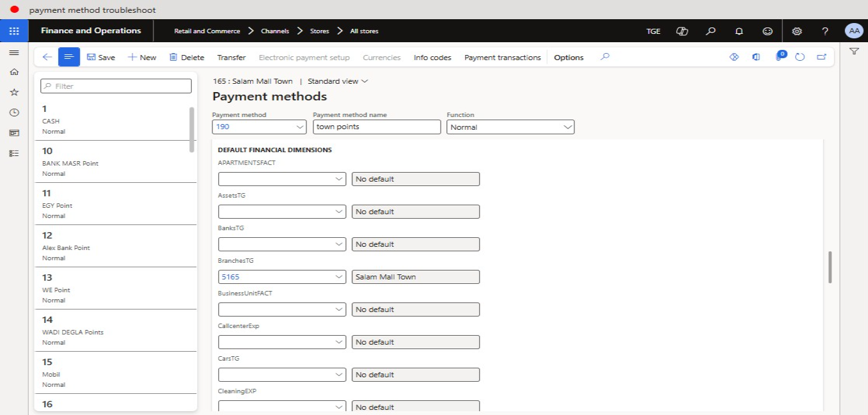Screen dimensions: 868x415
Task: Open Payment transactions menu item
Action: pos(502,57)
